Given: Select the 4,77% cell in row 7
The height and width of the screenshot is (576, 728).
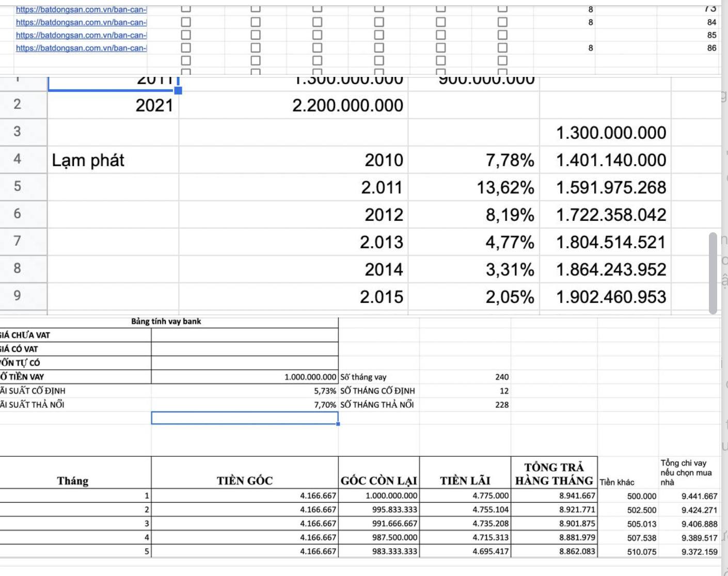Looking at the screenshot, I should point(473,242).
